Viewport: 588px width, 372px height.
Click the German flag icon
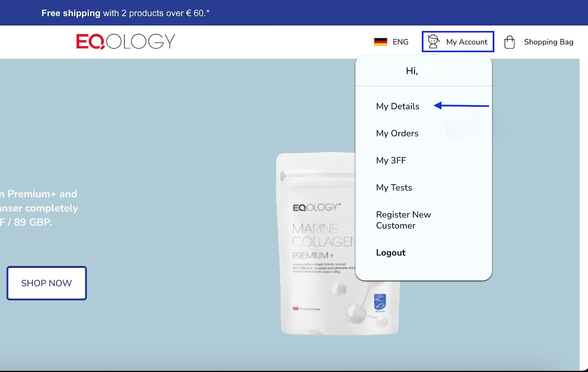tap(380, 42)
